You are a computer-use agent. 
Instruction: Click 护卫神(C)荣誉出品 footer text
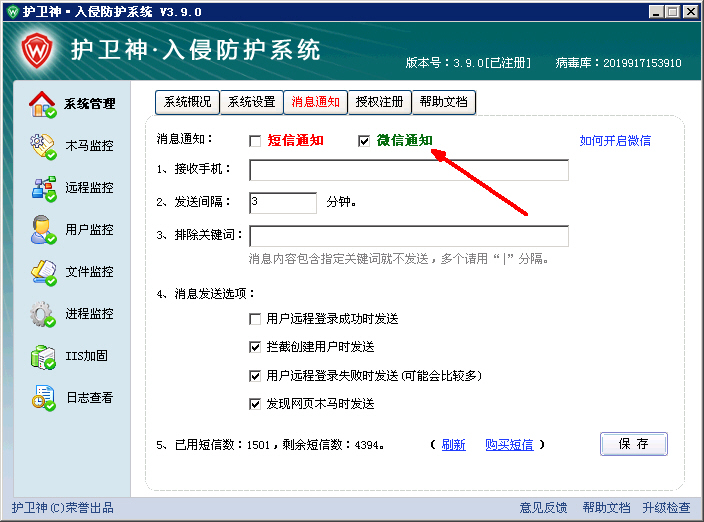coord(62,508)
